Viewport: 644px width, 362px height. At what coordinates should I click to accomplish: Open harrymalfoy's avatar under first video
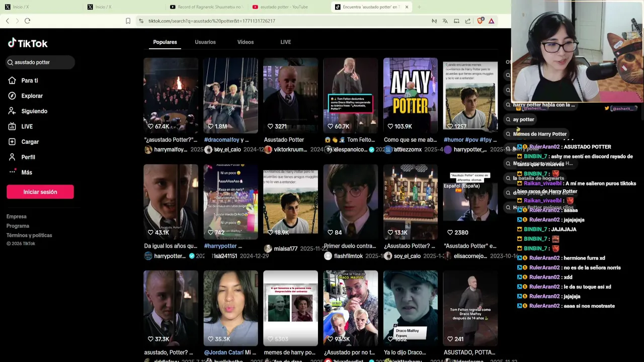(x=148, y=150)
